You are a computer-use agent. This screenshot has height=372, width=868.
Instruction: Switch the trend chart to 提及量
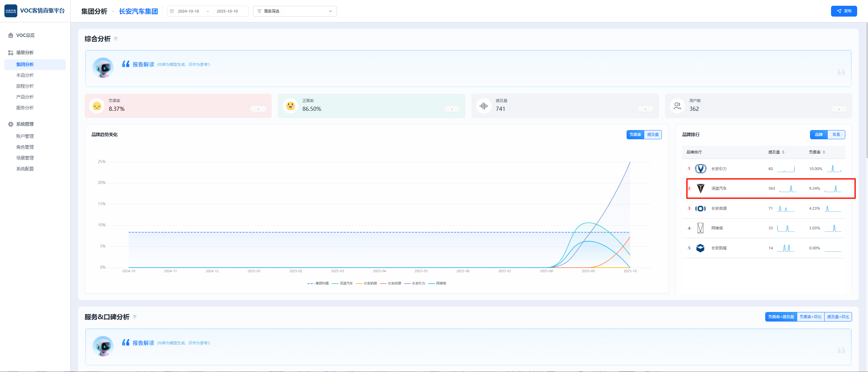point(653,135)
